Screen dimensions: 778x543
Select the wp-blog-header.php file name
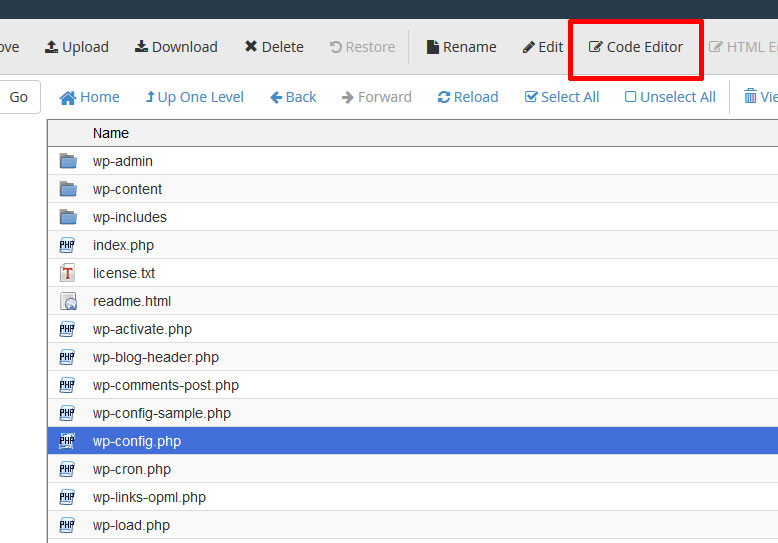pyautogui.click(x=156, y=357)
